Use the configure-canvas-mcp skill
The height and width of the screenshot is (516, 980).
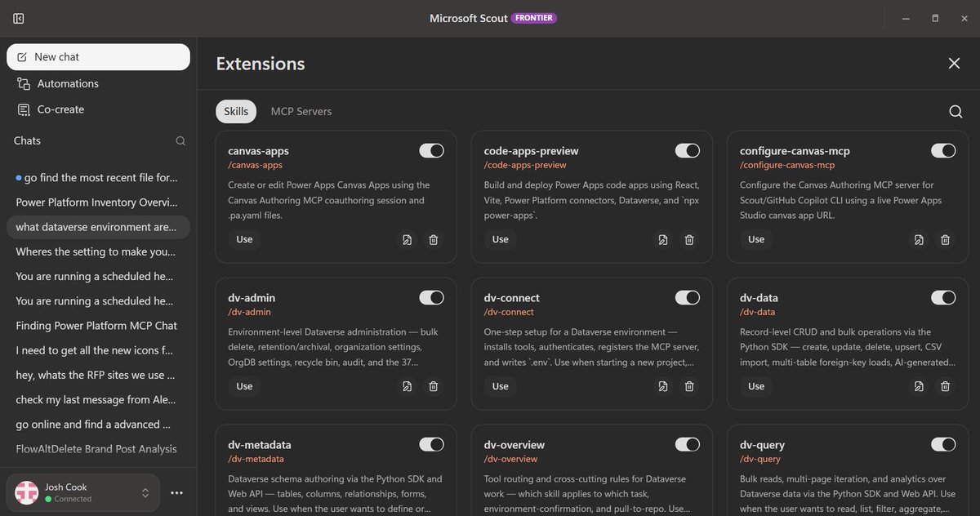[756, 239]
